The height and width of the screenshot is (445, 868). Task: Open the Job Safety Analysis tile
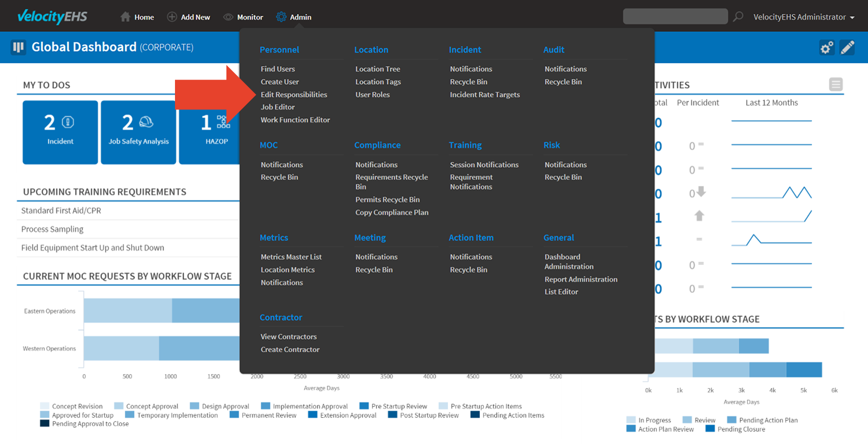pyautogui.click(x=138, y=132)
